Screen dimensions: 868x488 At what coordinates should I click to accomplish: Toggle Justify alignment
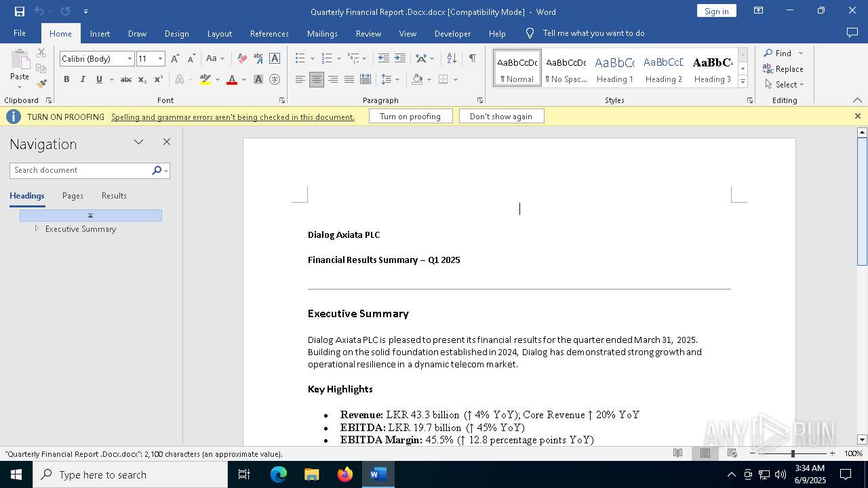[349, 79]
